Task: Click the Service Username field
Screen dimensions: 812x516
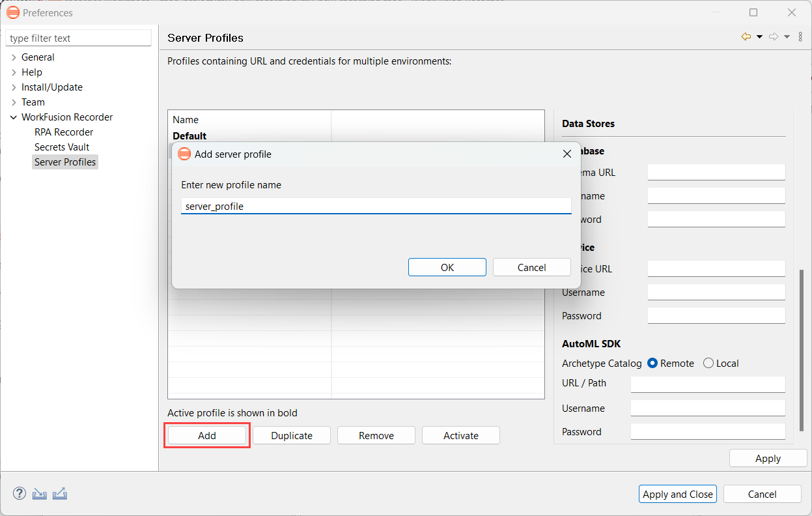Action: [x=716, y=292]
